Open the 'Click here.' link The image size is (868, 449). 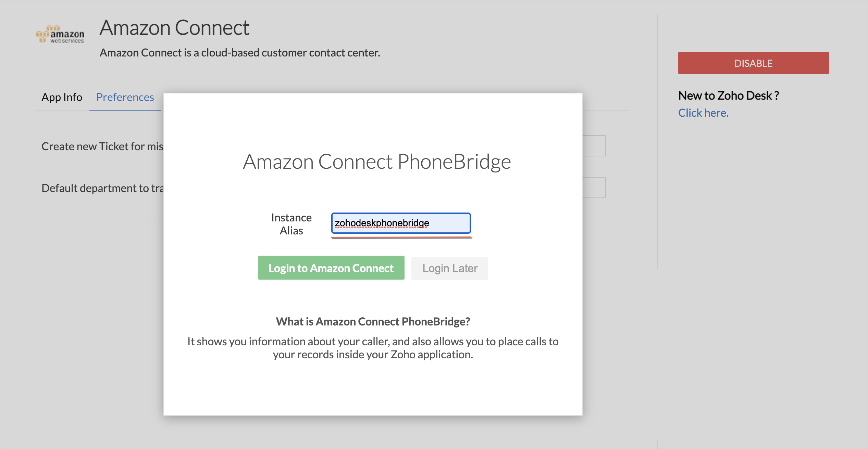click(703, 113)
